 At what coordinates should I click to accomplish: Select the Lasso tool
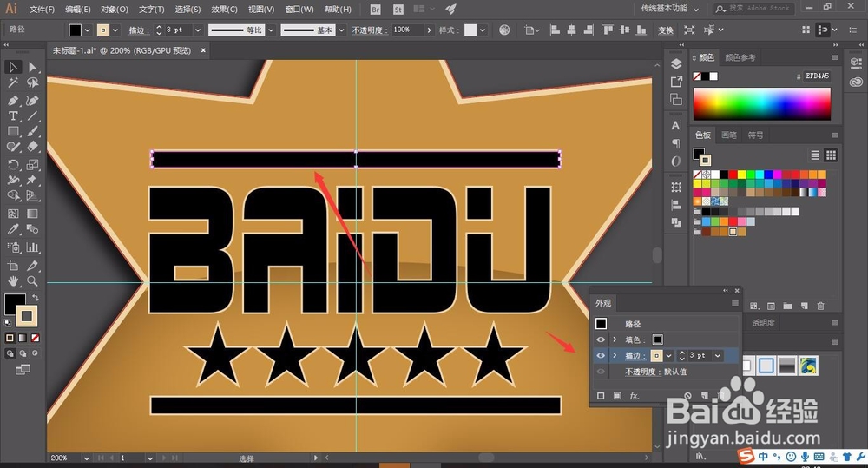tap(33, 83)
